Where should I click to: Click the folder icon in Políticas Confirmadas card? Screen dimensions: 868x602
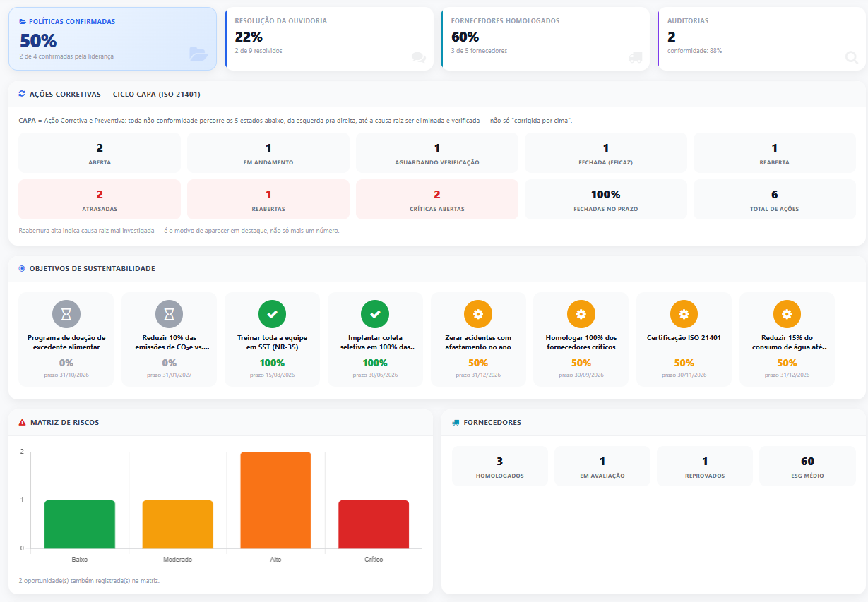pyautogui.click(x=198, y=54)
